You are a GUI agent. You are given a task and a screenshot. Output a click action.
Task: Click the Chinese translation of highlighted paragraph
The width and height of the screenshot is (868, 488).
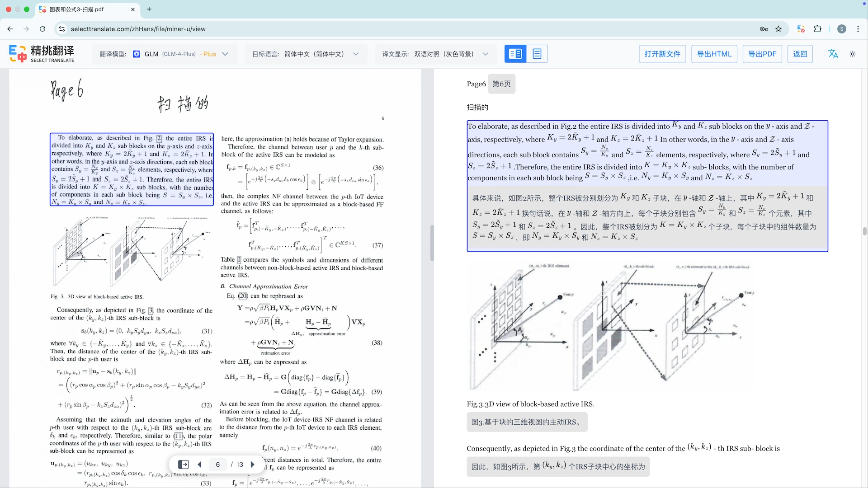[x=647, y=218]
